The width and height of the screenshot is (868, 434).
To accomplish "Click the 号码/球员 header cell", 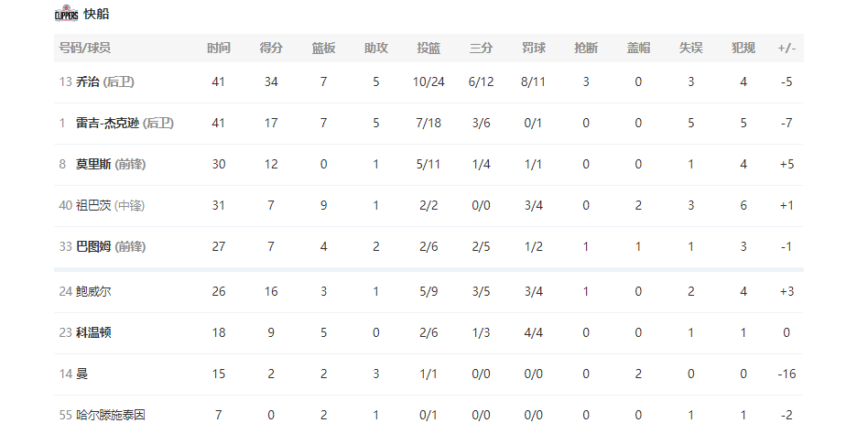I will point(85,49).
